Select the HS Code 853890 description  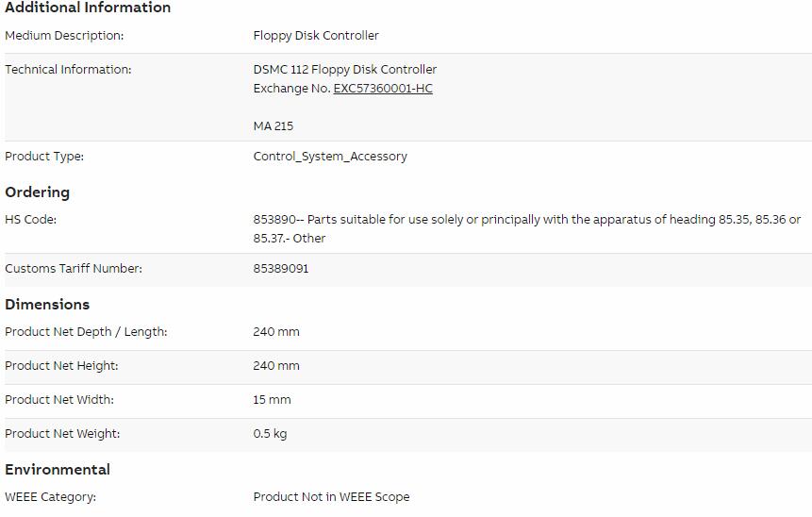pyautogui.click(x=527, y=229)
